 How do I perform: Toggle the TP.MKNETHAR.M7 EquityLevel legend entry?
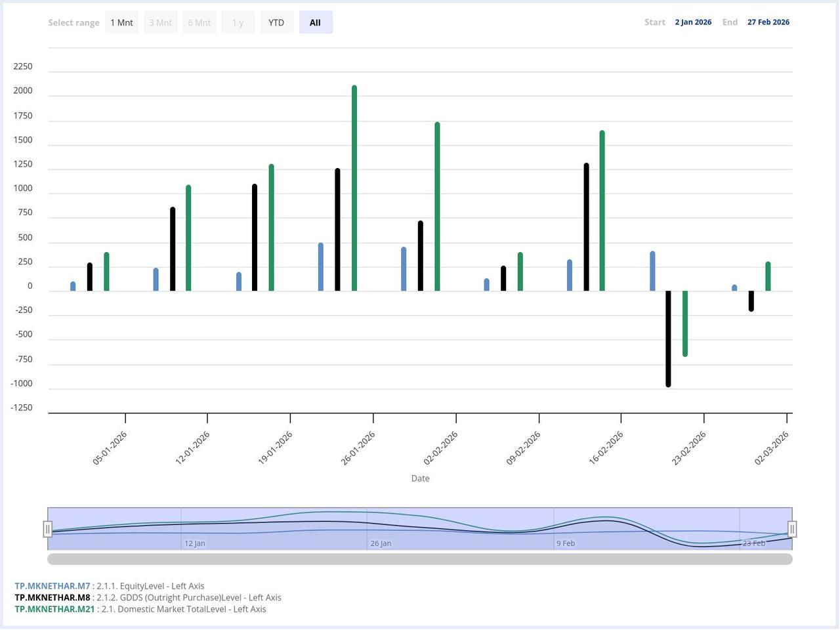click(x=51, y=585)
